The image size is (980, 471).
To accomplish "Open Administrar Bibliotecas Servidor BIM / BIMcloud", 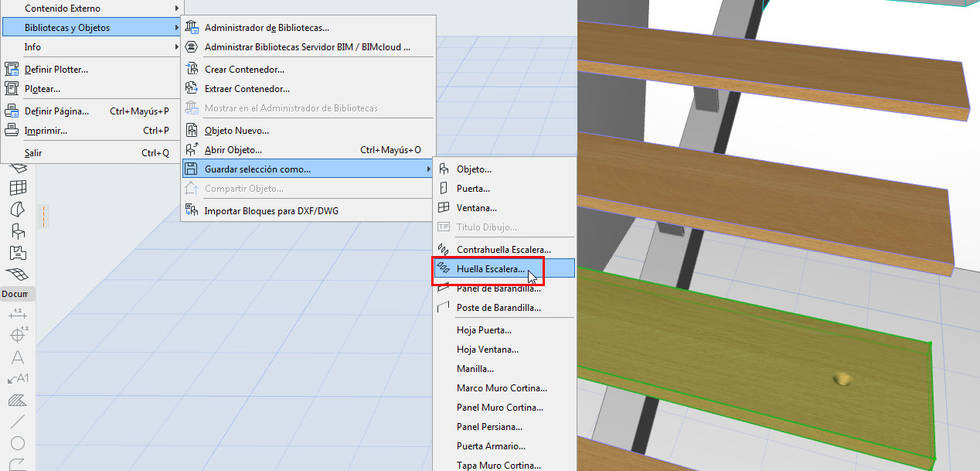I will 308,47.
